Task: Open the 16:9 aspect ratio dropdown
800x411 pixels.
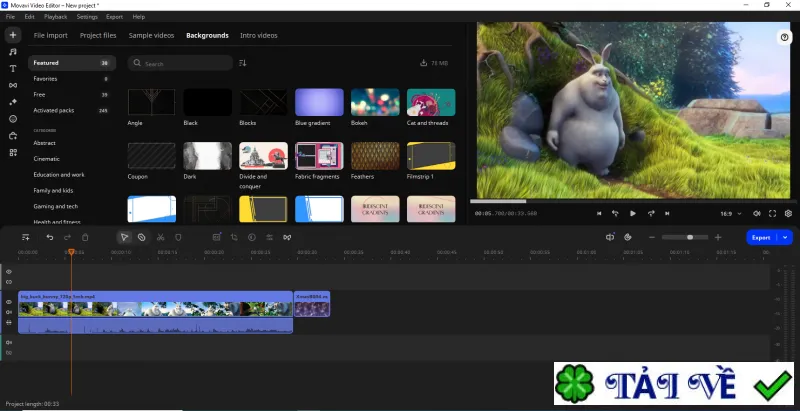Action: click(x=731, y=214)
